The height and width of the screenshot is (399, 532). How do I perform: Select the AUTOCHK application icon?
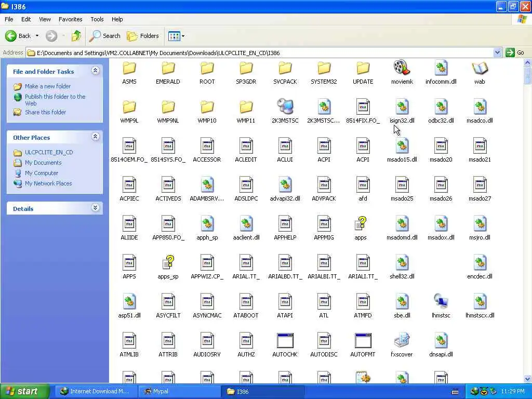pos(285,341)
